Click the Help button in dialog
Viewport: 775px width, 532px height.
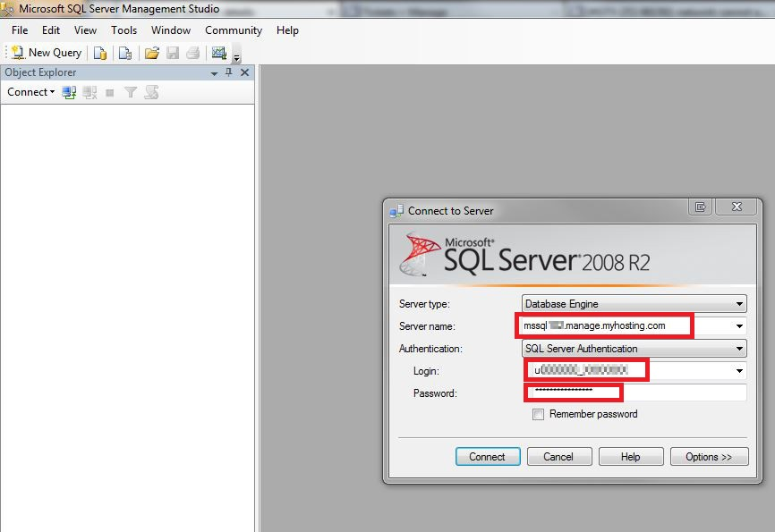coord(631,456)
